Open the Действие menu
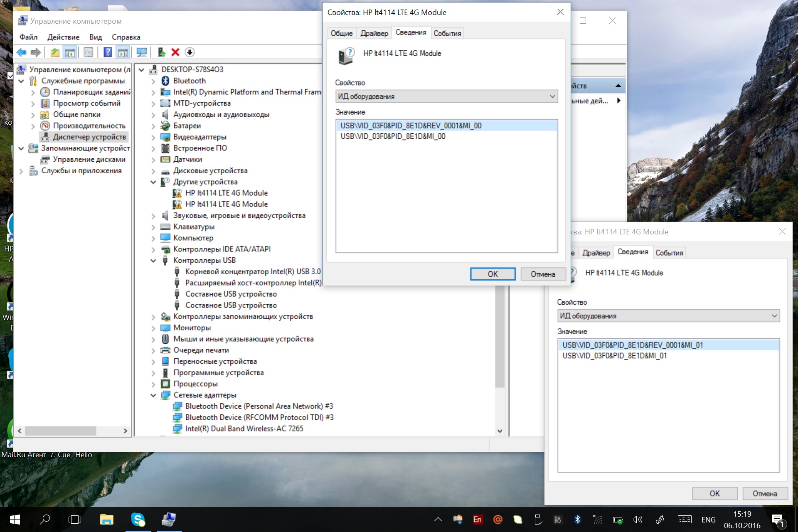This screenshot has height=532, width=798. [x=63, y=37]
